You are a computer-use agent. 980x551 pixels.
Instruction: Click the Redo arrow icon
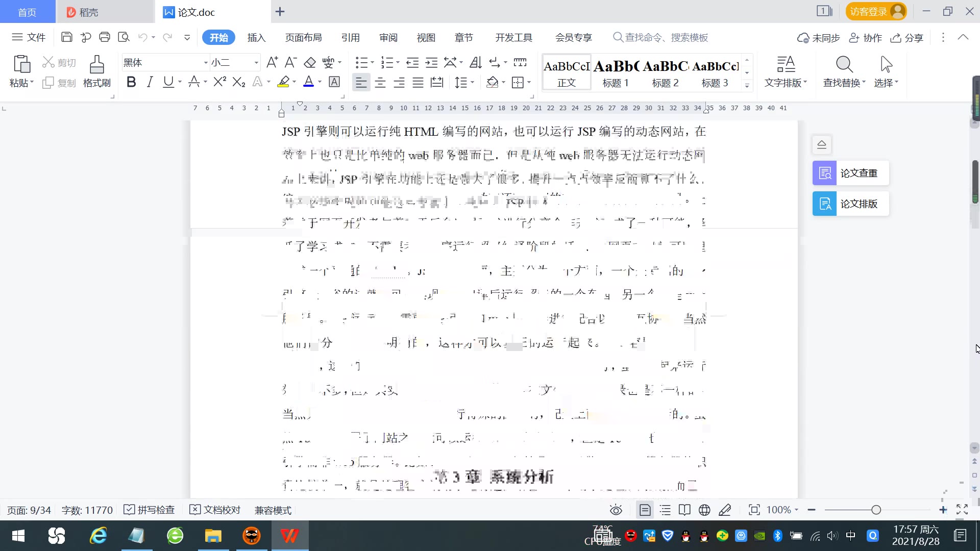tap(167, 37)
